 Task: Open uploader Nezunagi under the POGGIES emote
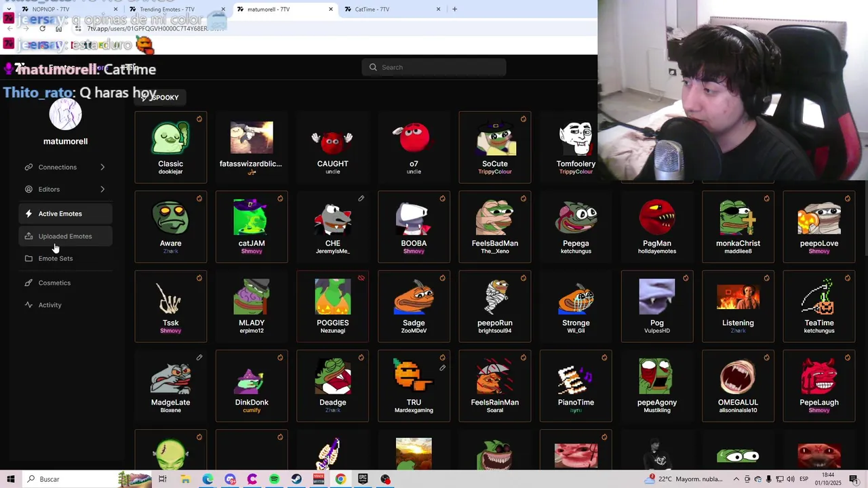point(332,331)
